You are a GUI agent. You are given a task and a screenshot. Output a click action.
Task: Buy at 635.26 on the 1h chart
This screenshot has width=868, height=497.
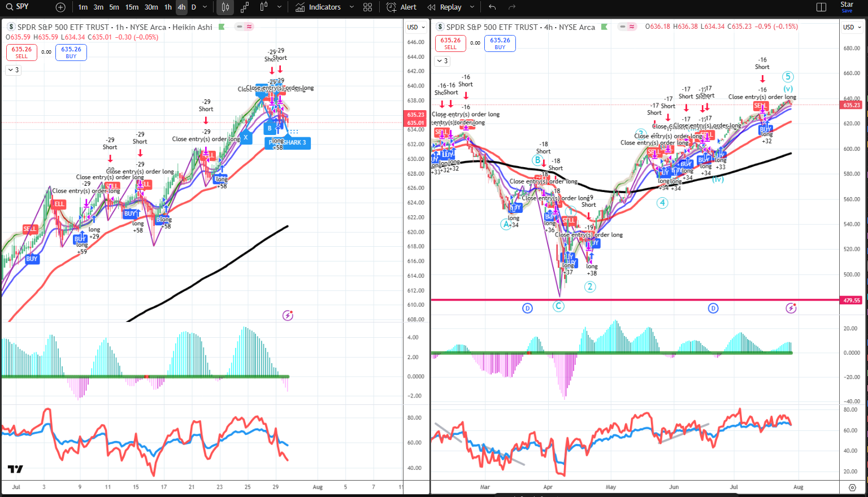[71, 52]
